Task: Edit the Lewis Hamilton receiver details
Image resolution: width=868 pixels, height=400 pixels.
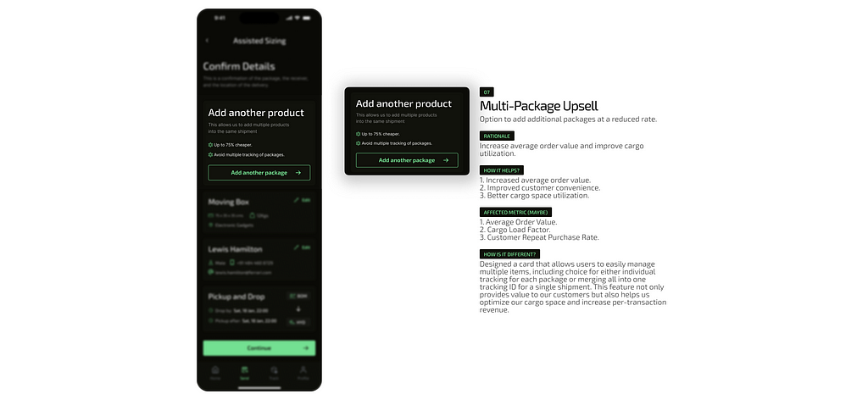Action: [303, 247]
